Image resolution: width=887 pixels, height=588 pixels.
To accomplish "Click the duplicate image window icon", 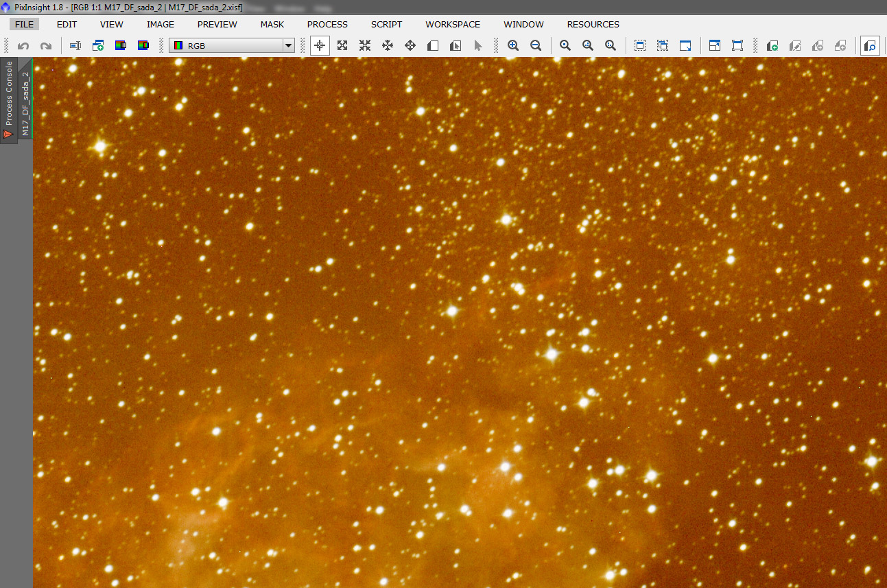I will tap(98, 46).
